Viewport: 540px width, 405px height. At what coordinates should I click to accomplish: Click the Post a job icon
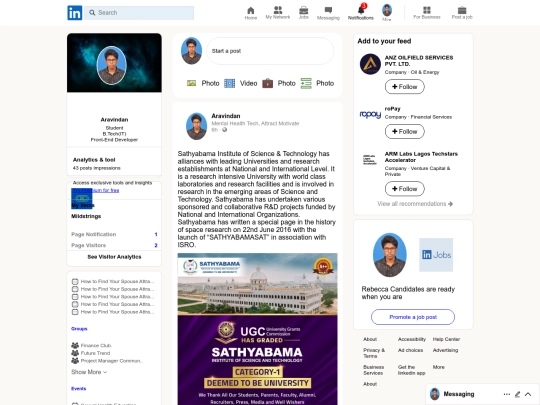click(x=462, y=10)
